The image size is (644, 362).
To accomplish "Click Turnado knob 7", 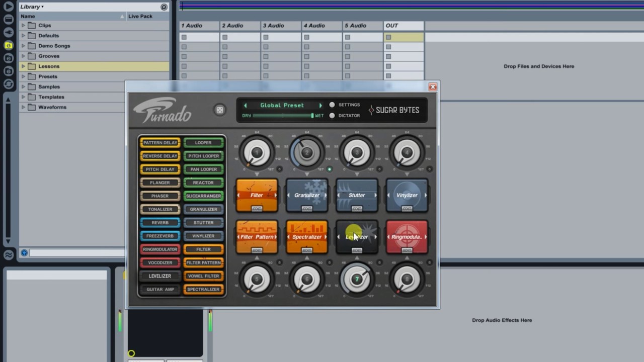I will tap(357, 279).
